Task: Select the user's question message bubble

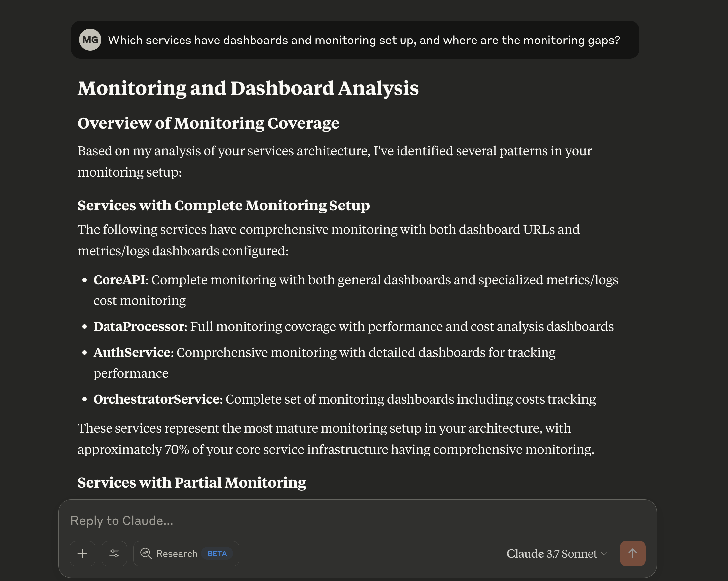Action: point(355,40)
